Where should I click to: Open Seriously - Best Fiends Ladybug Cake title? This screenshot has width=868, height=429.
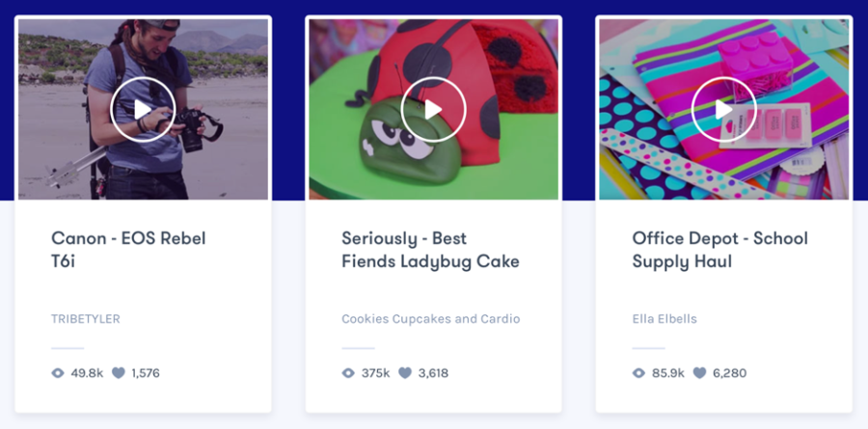pos(431,250)
